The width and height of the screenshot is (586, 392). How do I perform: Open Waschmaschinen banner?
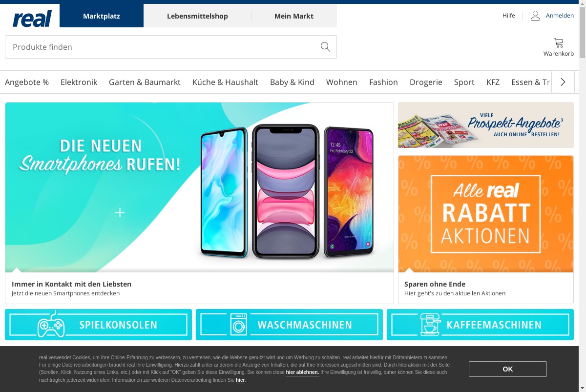click(289, 325)
